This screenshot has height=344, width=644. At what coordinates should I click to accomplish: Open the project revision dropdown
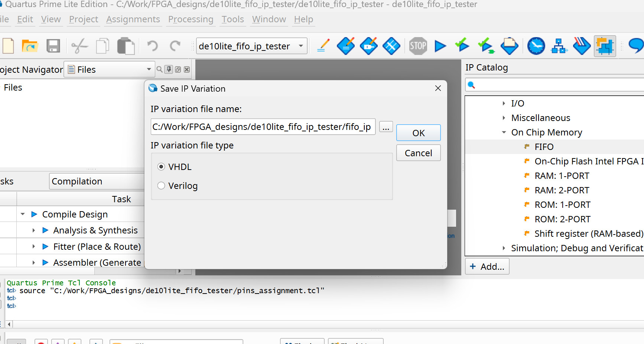click(x=300, y=46)
